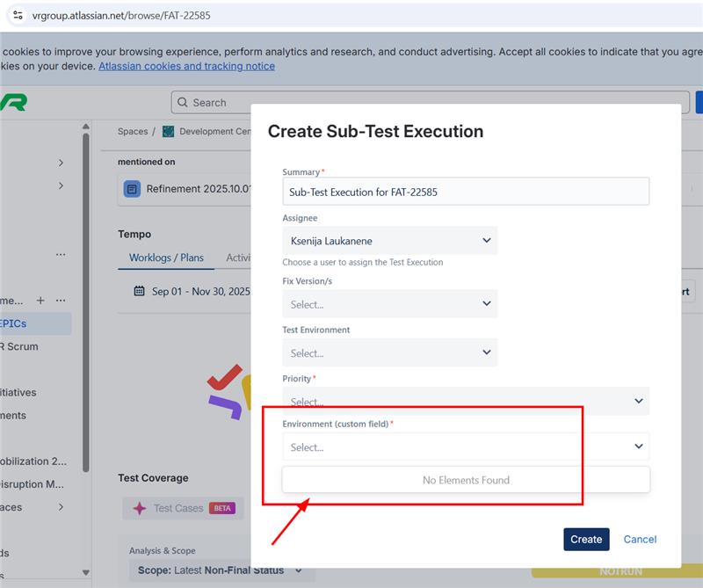Switch to the Worklogs / Plans tab
The width and height of the screenshot is (703, 588).
[166, 258]
